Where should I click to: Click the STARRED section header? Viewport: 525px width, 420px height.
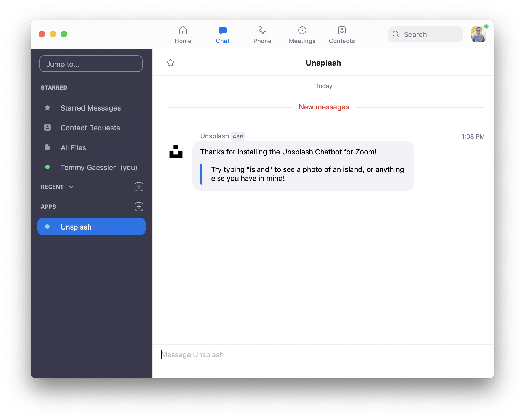click(x=54, y=88)
